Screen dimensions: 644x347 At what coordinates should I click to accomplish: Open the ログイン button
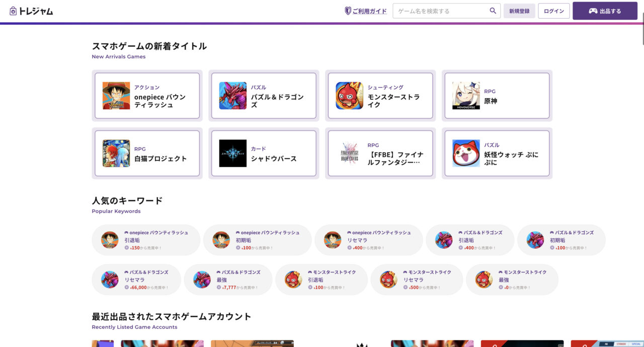pos(554,11)
